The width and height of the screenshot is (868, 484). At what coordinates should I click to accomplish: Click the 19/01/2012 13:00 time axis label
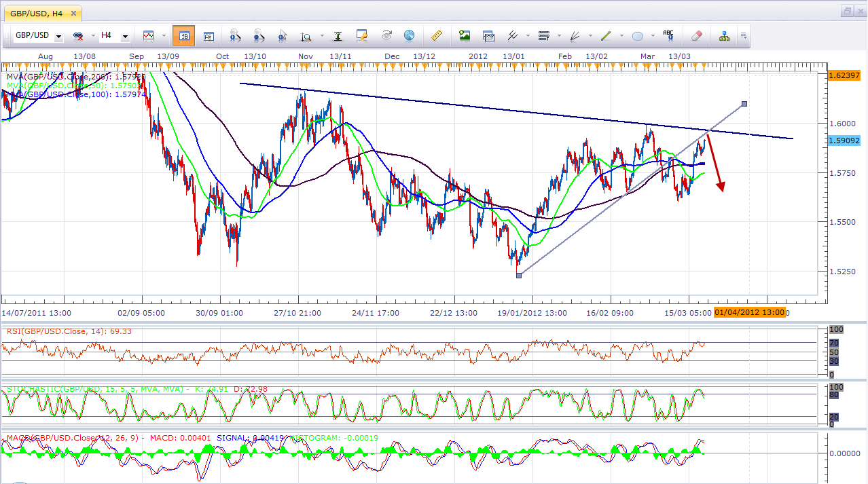(x=532, y=313)
